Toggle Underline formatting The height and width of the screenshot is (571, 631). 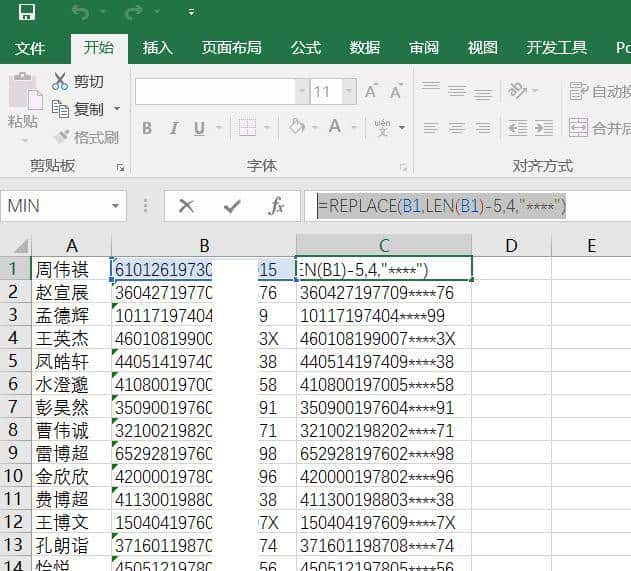(x=199, y=128)
